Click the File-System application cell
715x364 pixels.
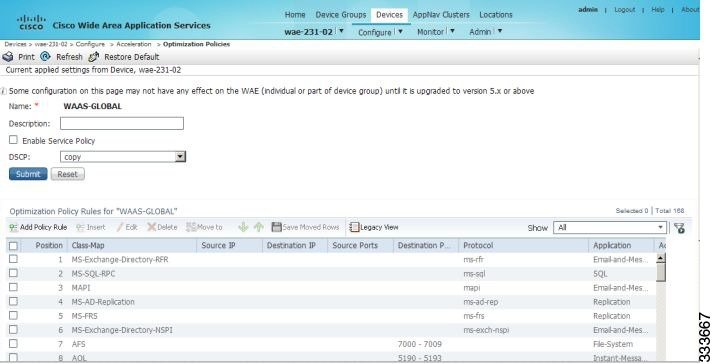tap(612, 344)
